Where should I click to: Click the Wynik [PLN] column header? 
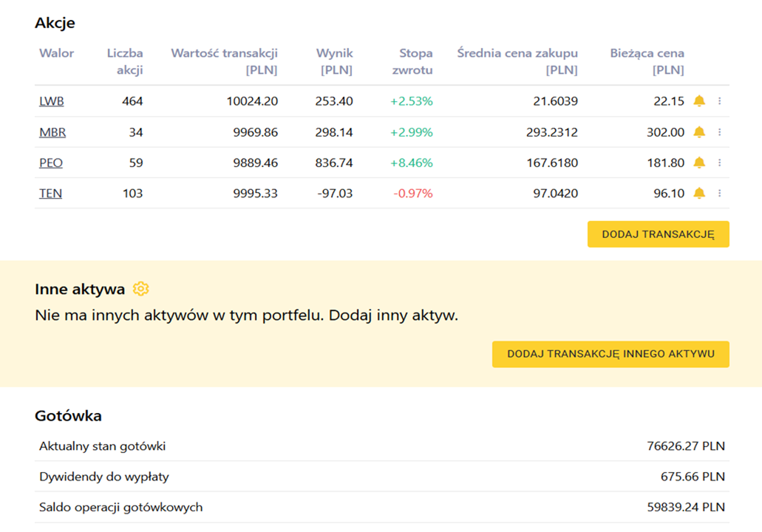[x=334, y=61]
